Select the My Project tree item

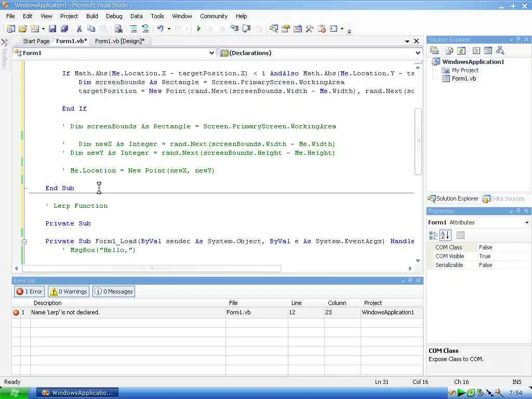coord(465,70)
